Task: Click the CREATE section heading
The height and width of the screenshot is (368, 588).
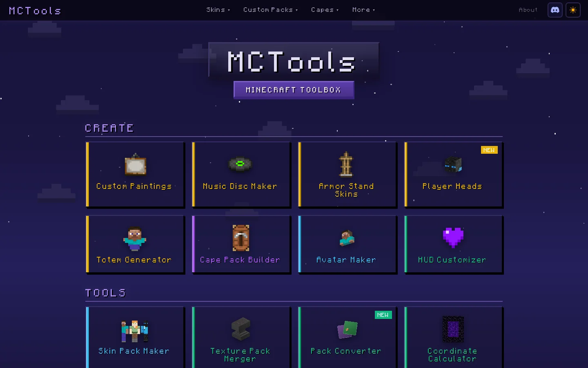Action: point(109,128)
